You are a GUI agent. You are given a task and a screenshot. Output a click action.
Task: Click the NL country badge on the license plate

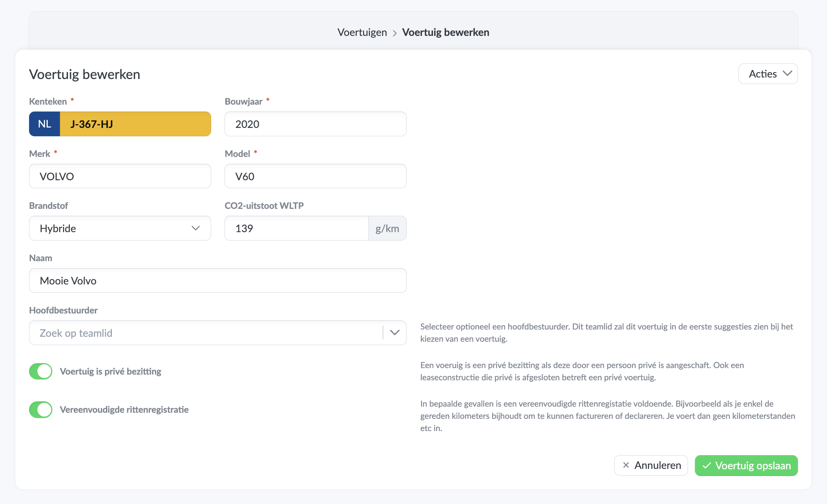point(44,124)
